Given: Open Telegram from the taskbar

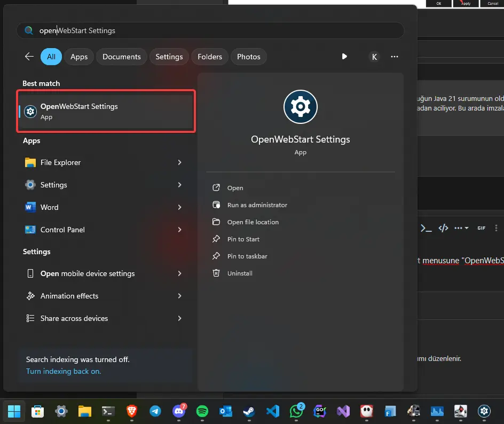Looking at the screenshot, I should 155,411.
